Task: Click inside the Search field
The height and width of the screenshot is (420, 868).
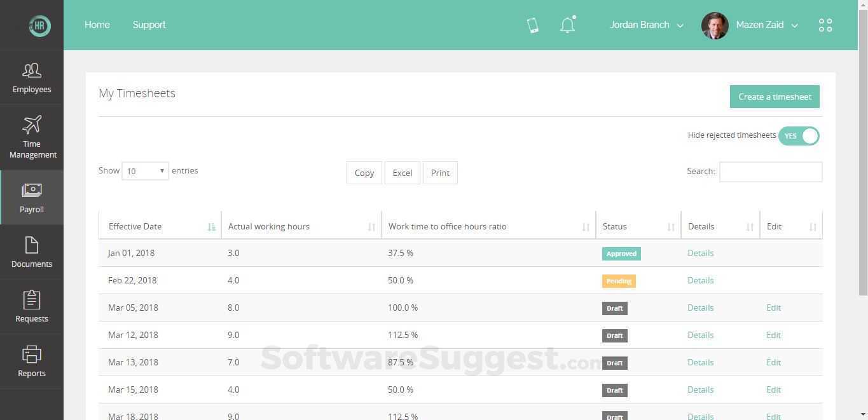Action: (770, 171)
